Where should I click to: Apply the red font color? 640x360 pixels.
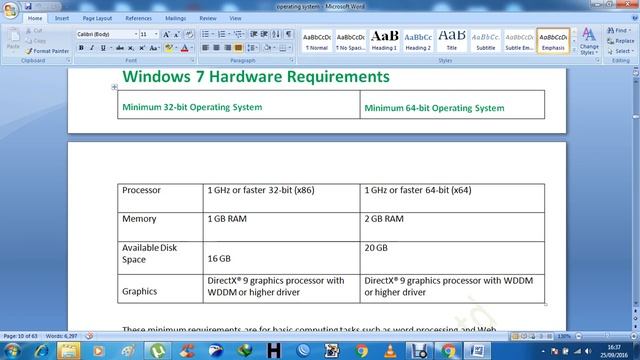[x=184, y=48]
